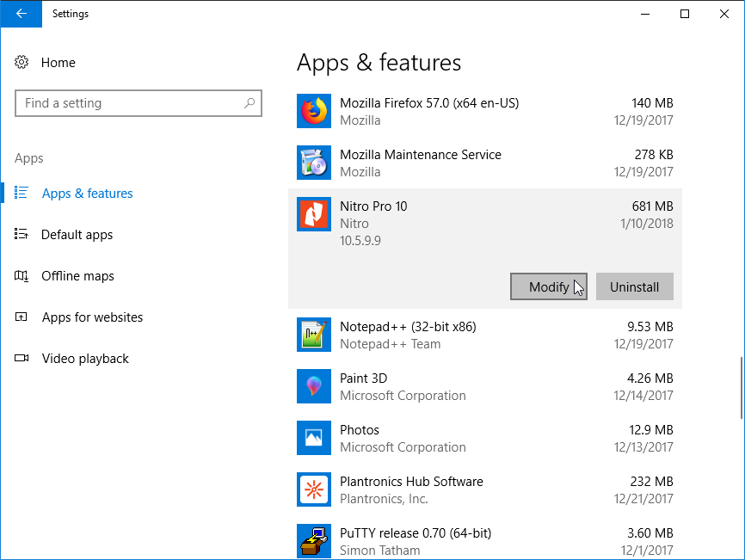The height and width of the screenshot is (560, 745).
Task: Select Notepad++ (32-bit x86) entry name
Action: coord(408,327)
